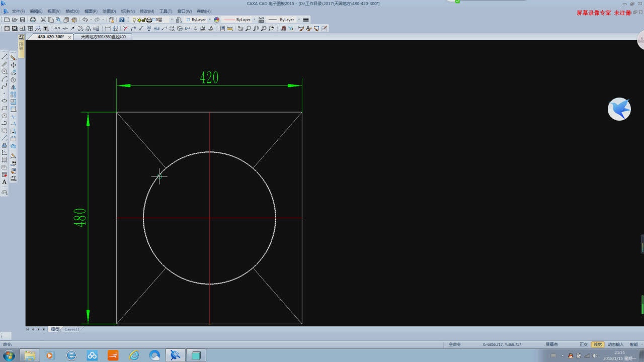Viewport: 644px width, 362px height.
Task: Click the first magnifier Zoom icon
Action: [248, 28]
